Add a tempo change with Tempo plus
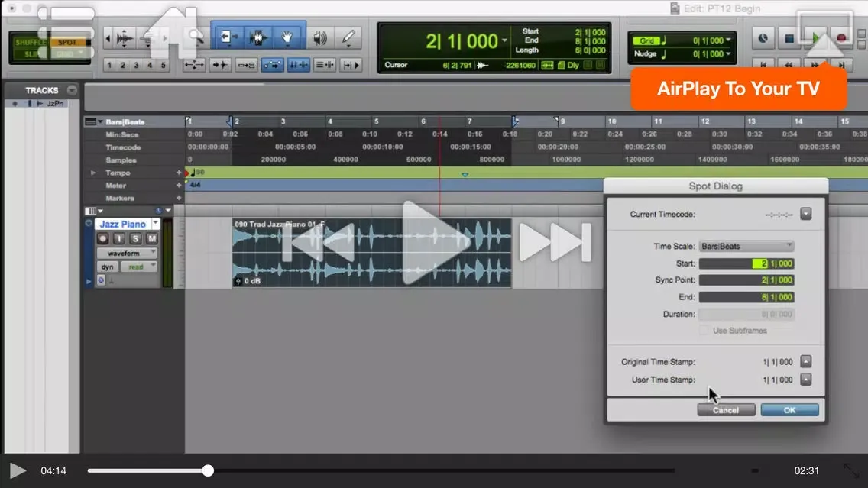Image resolution: width=868 pixels, height=488 pixels. [x=179, y=173]
